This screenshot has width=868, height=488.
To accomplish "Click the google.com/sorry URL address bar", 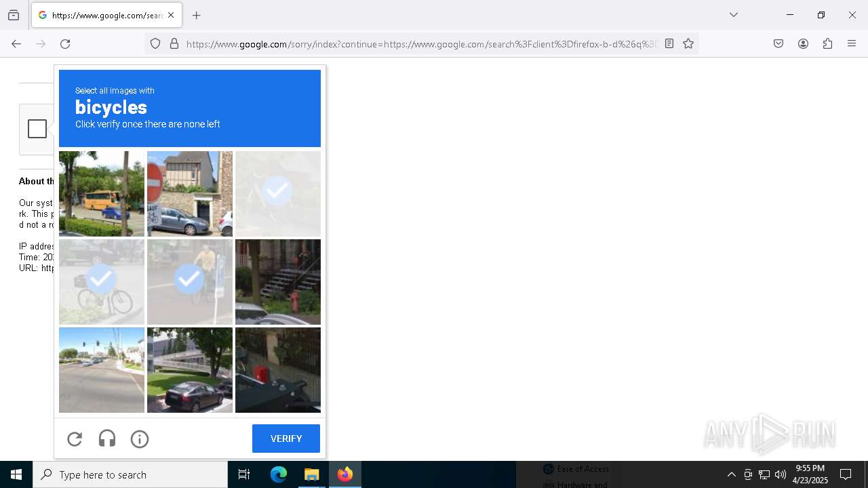I will tap(421, 44).
